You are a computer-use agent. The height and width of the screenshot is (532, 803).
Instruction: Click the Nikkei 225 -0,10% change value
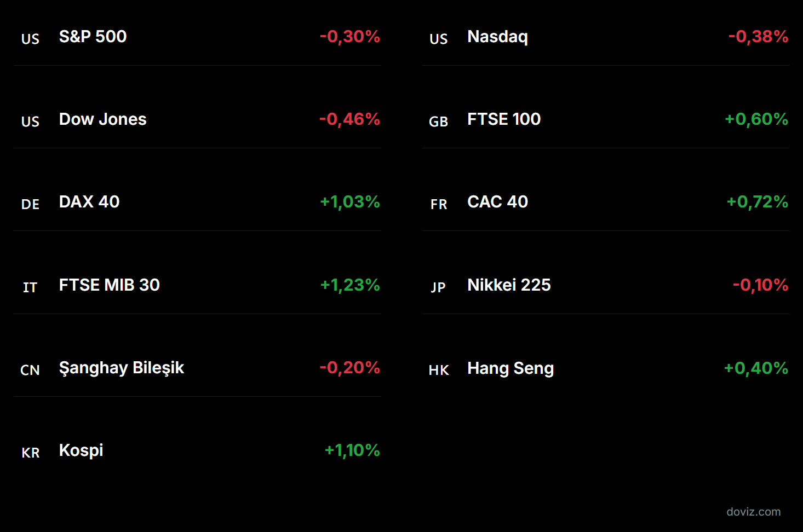tap(760, 285)
